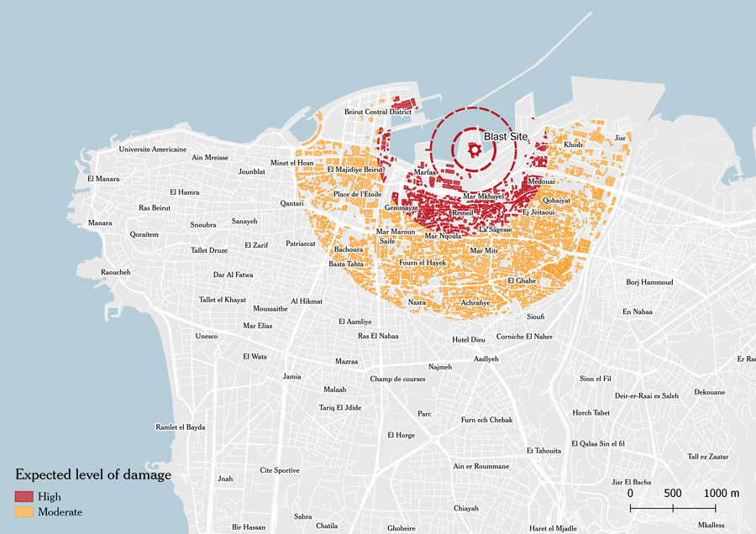Viewport: 756px width, 534px height.
Task: Select the Beirut Central District label
Action: 378,112
